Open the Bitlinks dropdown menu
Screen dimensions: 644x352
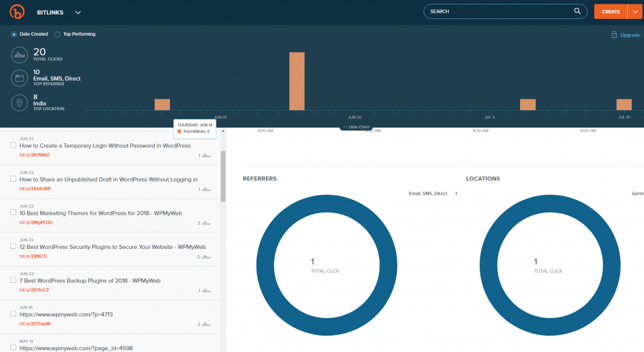(x=78, y=12)
